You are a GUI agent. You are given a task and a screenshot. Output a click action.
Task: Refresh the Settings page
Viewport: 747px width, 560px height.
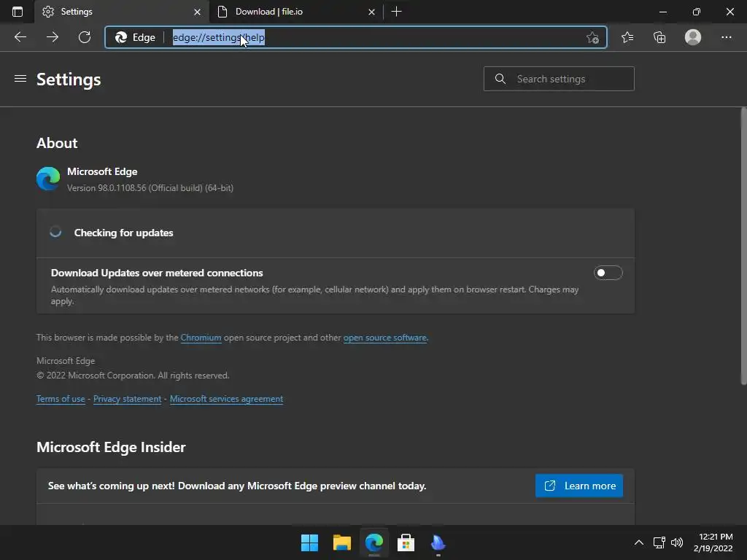85,37
